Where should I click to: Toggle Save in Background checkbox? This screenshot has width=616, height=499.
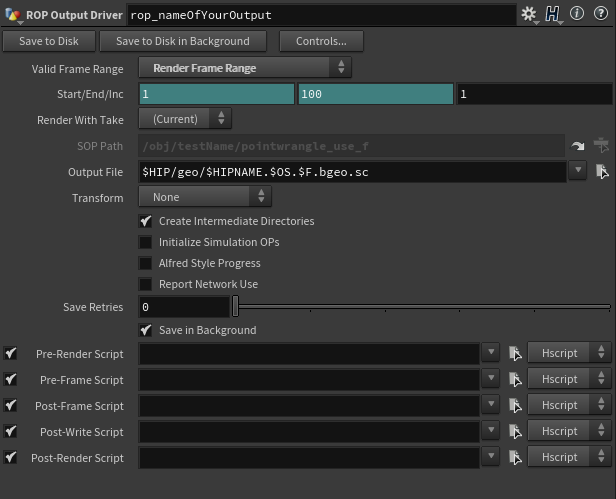click(145, 330)
